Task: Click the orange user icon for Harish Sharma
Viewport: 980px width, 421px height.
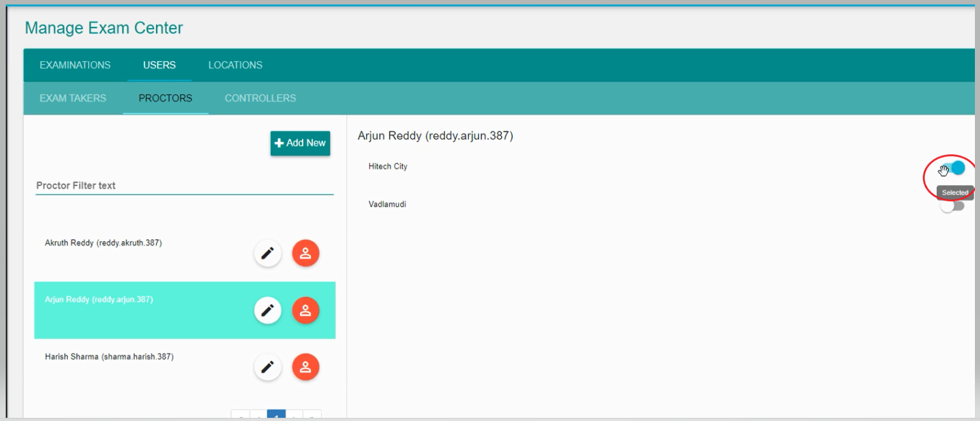Action: point(305,367)
